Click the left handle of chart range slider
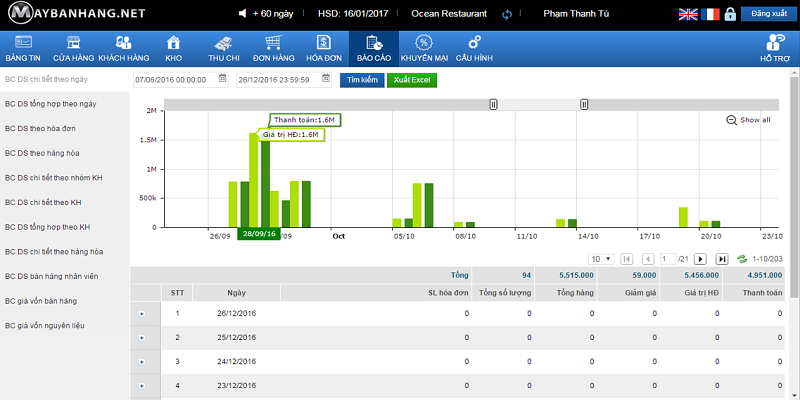This screenshot has width=800, height=400. 493,105
